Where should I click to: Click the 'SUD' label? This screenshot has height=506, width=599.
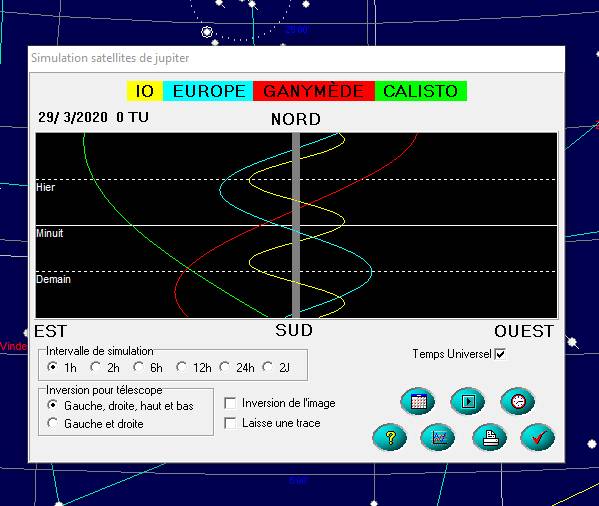294,330
